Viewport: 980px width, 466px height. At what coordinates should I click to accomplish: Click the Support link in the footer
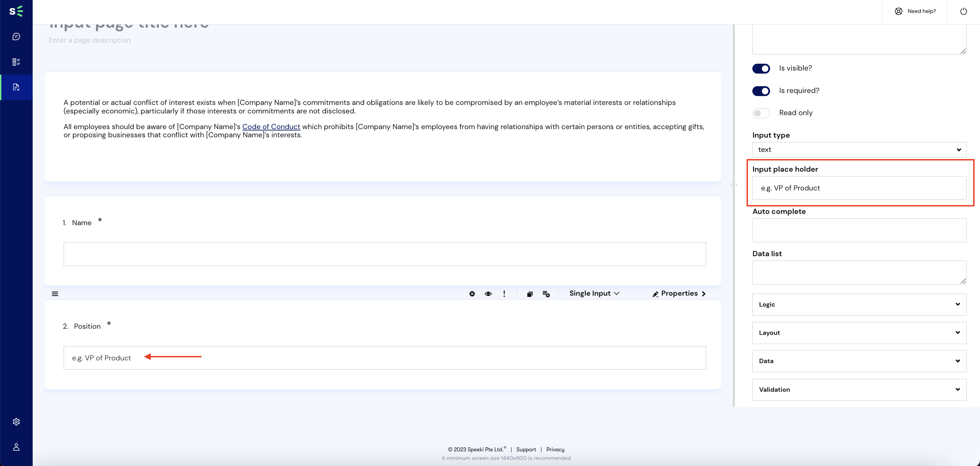pos(526,449)
